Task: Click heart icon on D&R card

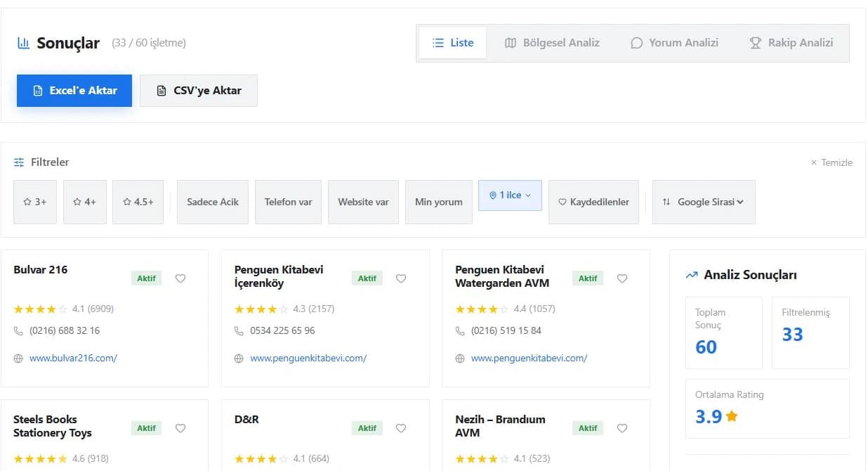Action: [x=401, y=428]
